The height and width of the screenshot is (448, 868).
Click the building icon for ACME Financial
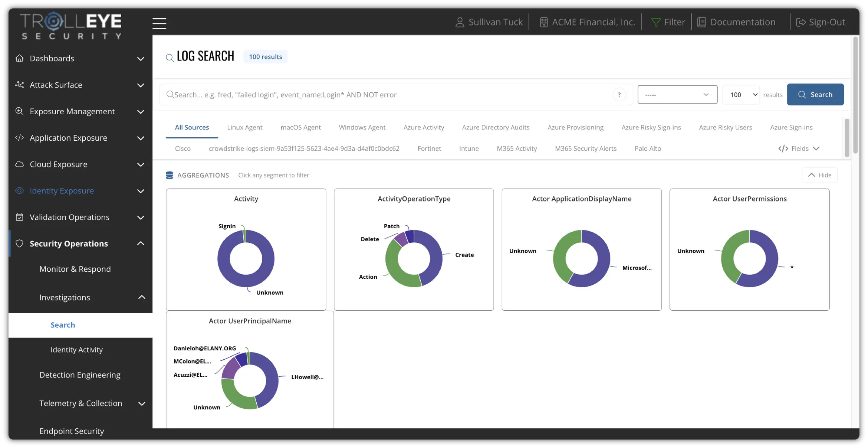pos(543,22)
